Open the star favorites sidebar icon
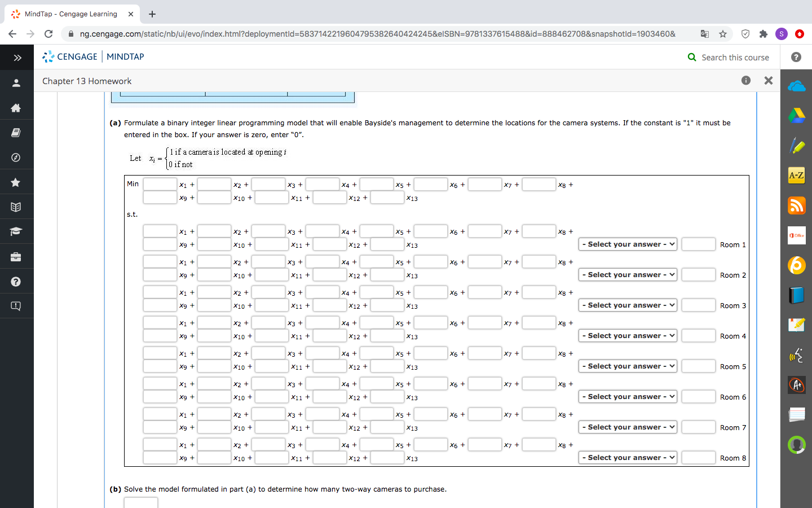This screenshot has width=812, height=508. coord(16,182)
